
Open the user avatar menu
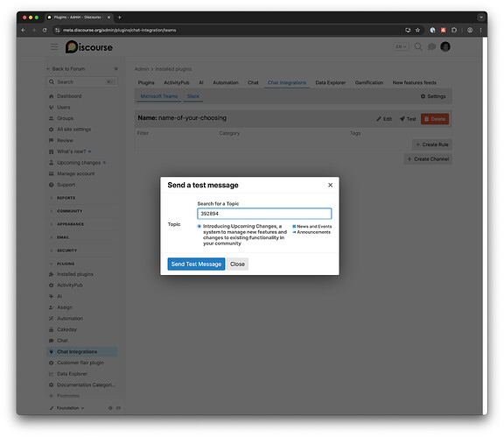(x=445, y=46)
